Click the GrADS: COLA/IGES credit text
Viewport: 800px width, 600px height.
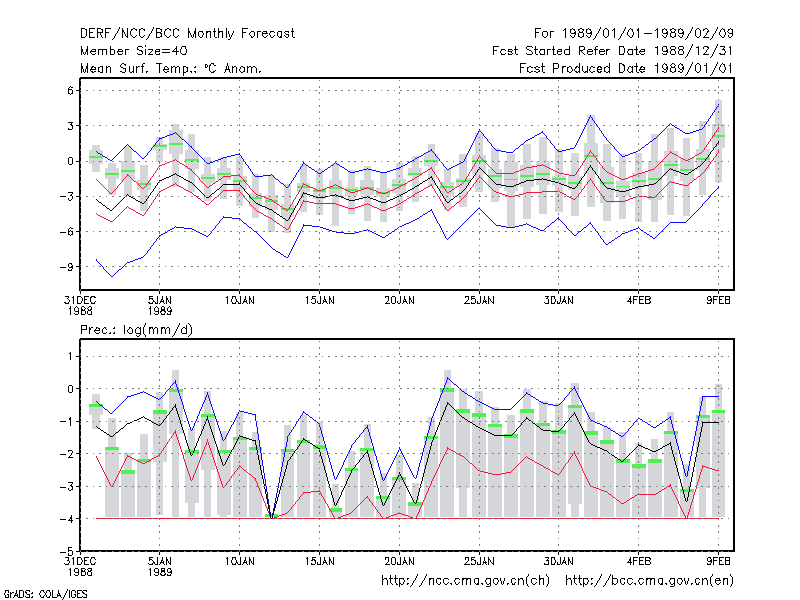tap(46, 594)
